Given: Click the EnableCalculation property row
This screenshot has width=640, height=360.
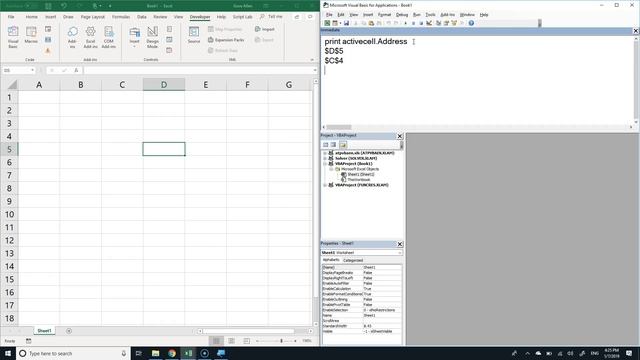Looking at the screenshot, I should pyautogui.click(x=362, y=289).
